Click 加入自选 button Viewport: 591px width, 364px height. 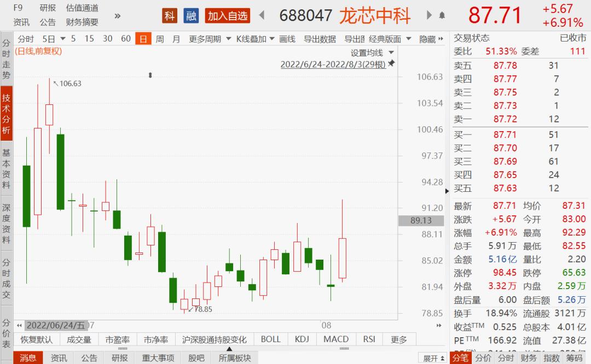(228, 16)
